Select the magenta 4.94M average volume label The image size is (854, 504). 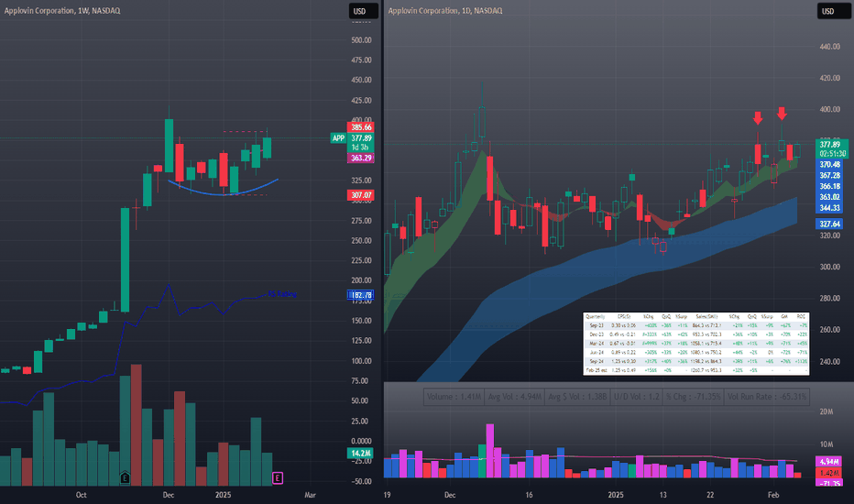pos(829,462)
